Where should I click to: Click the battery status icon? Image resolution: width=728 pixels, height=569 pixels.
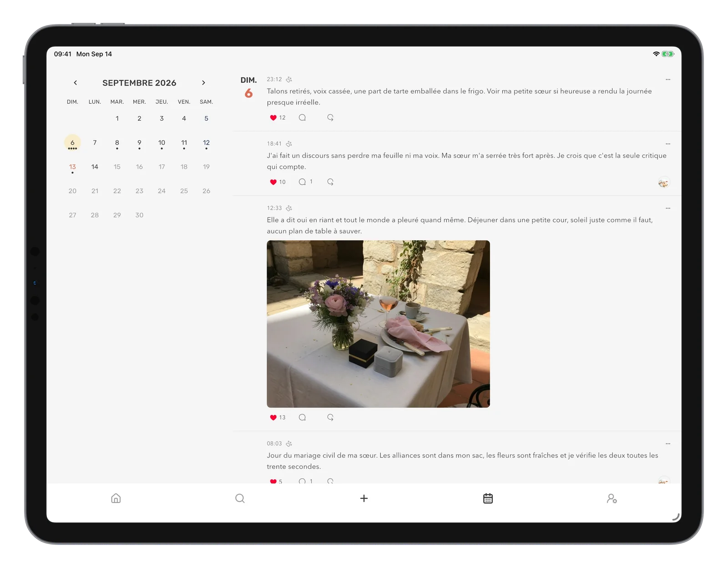pos(668,54)
